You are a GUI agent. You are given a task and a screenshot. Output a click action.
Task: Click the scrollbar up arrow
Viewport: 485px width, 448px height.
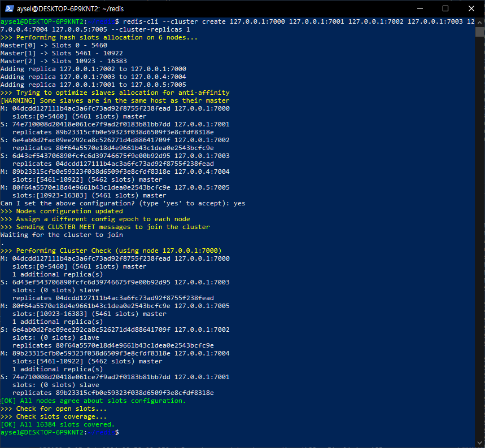point(479,22)
